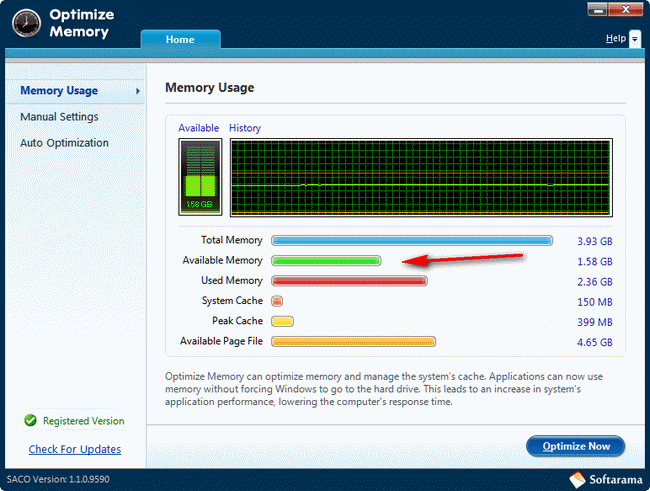Click the 4.65 GB page file value

coord(595,343)
